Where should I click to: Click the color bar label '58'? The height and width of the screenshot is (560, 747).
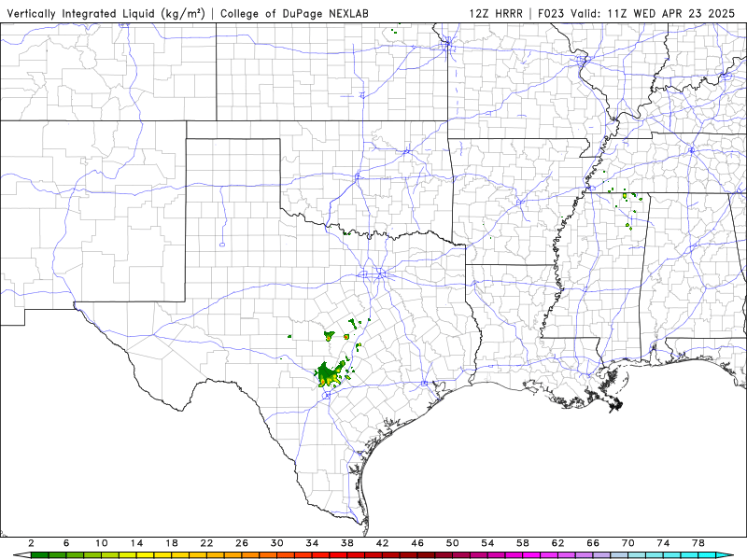pyautogui.click(x=523, y=543)
